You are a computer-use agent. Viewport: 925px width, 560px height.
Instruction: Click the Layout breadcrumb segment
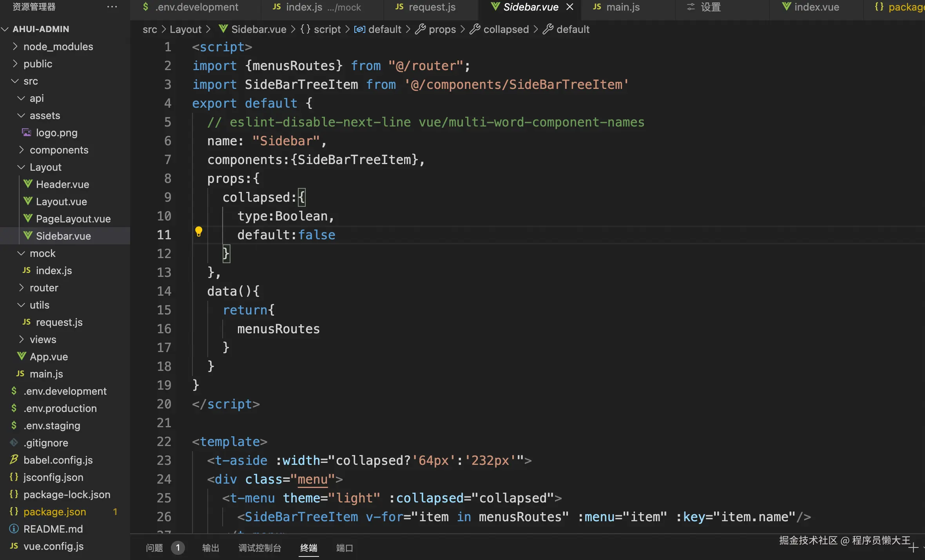(x=185, y=29)
